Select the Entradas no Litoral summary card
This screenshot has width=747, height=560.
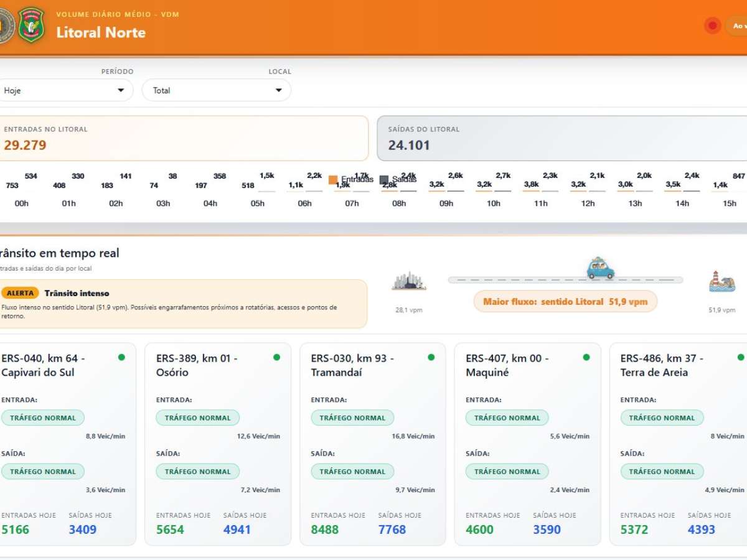pos(184,138)
